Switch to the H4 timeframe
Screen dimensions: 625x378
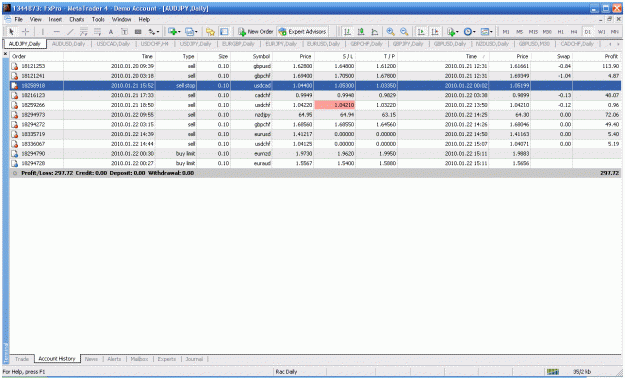(x=574, y=32)
